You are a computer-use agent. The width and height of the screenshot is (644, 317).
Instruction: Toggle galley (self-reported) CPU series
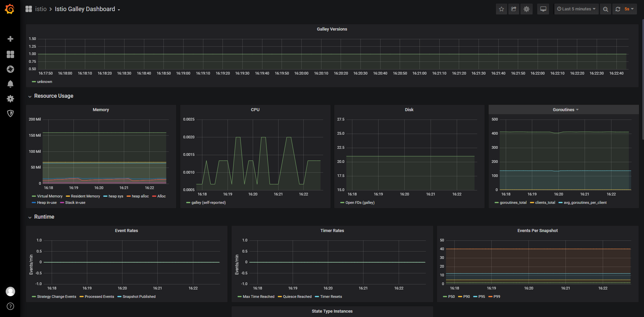pyautogui.click(x=208, y=202)
